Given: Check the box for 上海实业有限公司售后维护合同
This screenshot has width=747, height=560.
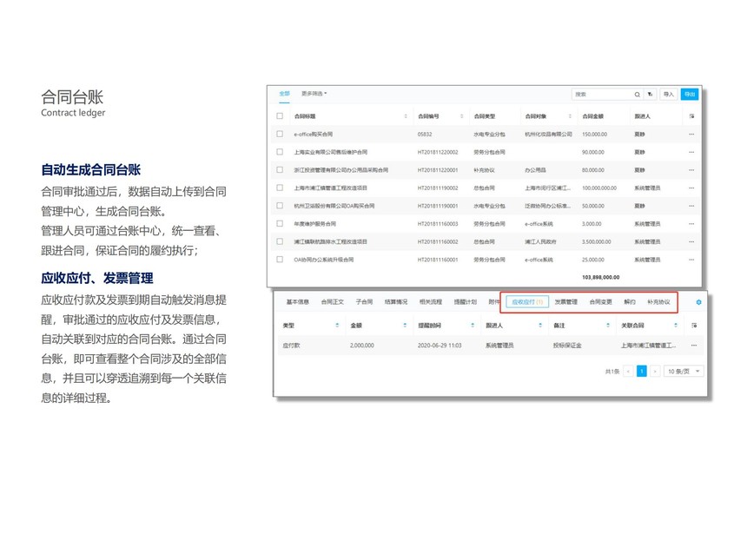Looking at the screenshot, I should pos(280,152).
